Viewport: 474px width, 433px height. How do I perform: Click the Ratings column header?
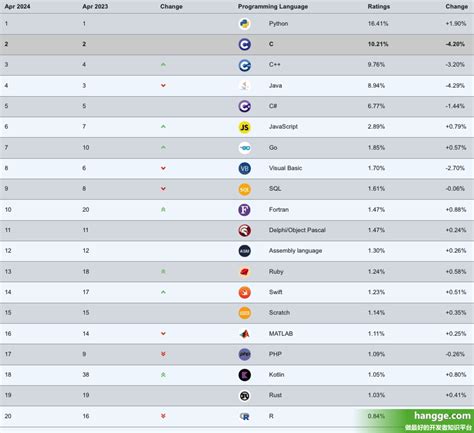tap(379, 6)
